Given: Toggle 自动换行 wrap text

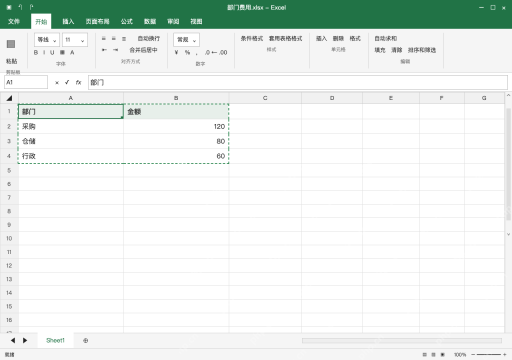Looking at the screenshot, I should tap(149, 39).
